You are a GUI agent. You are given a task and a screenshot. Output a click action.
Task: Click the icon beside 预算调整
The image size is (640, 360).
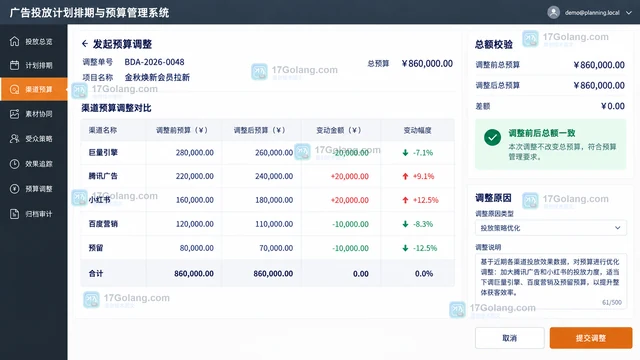[14, 189]
